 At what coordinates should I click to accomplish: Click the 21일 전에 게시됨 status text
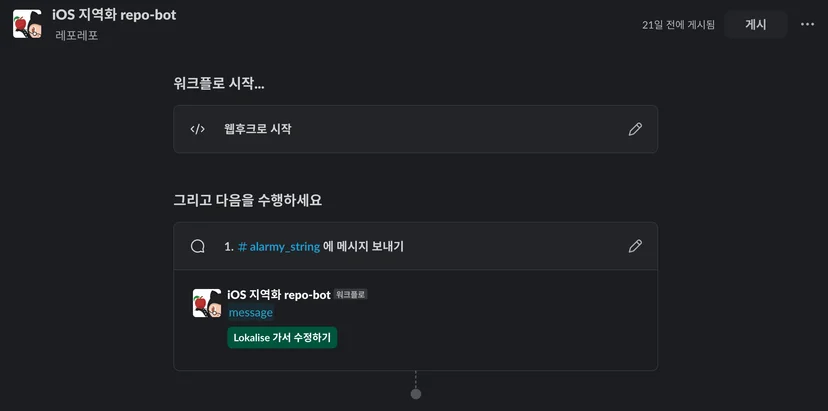click(x=679, y=25)
